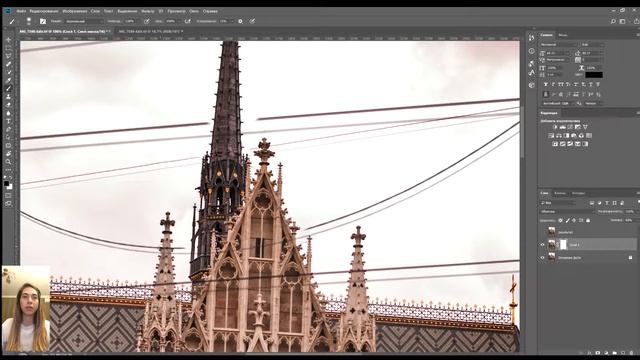This screenshot has width=640, height=360.
Task: Select the Слой 1 layer mask thumbnail
Action: (x=563, y=244)
